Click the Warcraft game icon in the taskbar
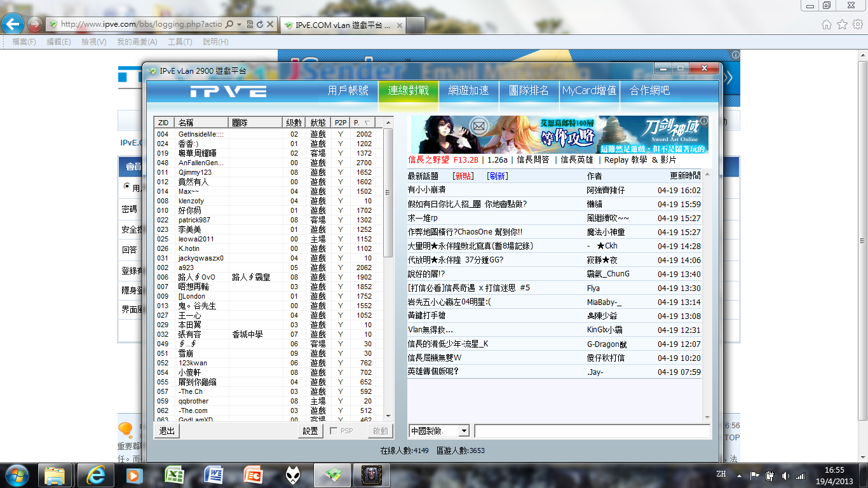Screen dimensions: 868x488 pyautogui.click(x=370, y=475)
